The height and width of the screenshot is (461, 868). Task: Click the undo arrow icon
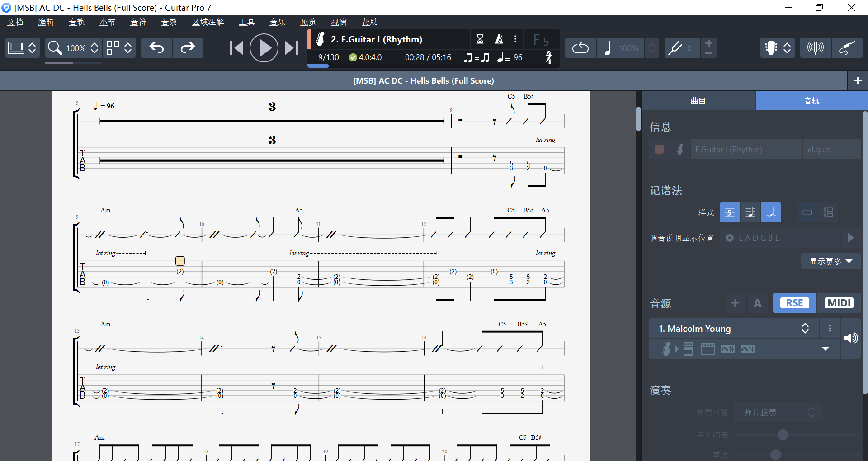[x=156, y=47]
